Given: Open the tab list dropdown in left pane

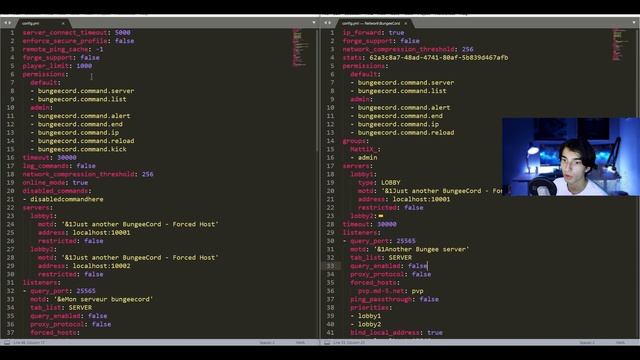Looking at the screenshot, I should (313, 23).
